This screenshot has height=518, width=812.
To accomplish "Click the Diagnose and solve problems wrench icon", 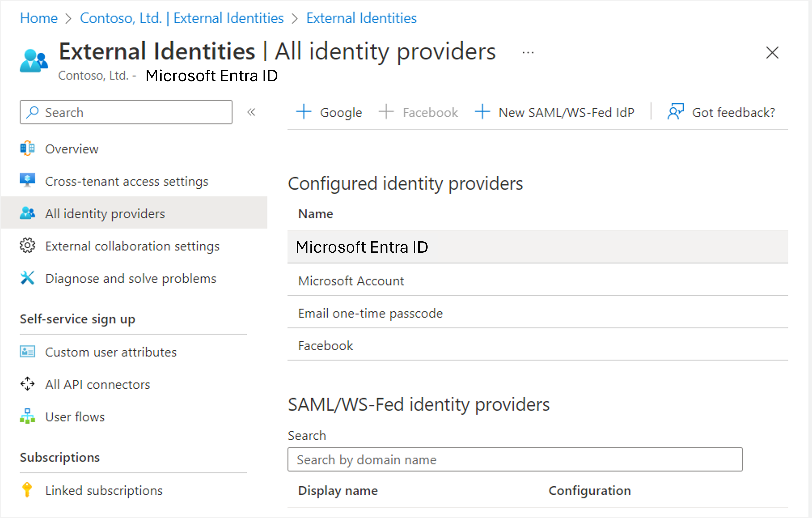I will (27, 278).
